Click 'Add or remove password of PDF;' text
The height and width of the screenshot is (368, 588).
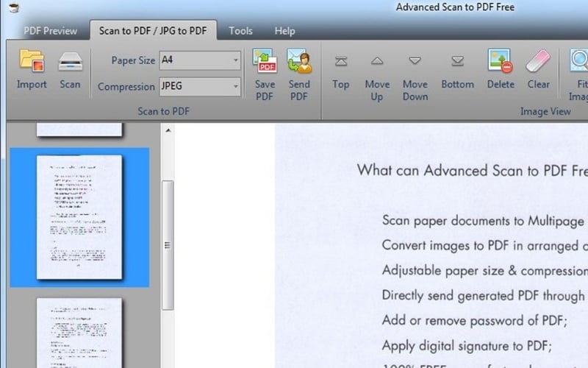[x=474, y=321]
